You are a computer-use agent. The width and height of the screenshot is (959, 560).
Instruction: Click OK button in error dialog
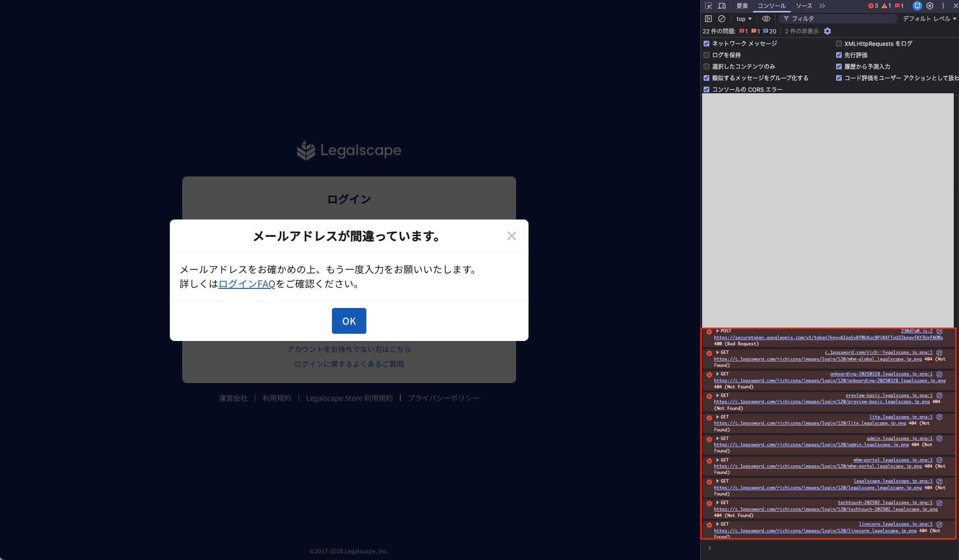point(349,321)
